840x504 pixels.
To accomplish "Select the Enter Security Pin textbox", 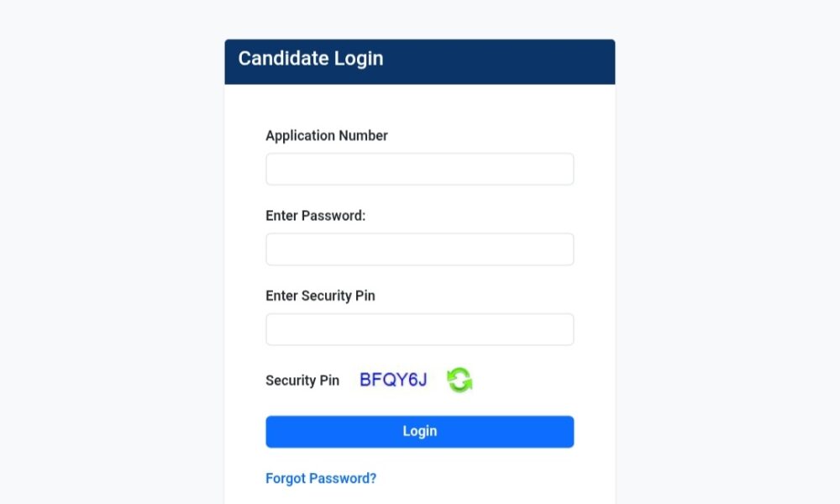I will [419, 328].
